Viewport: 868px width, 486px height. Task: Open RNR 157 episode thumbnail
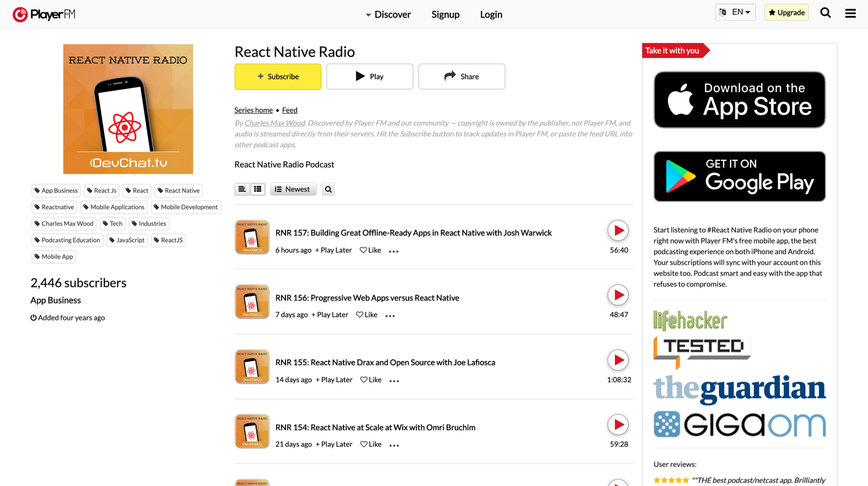pyautogui.click(x=252, y=237)
